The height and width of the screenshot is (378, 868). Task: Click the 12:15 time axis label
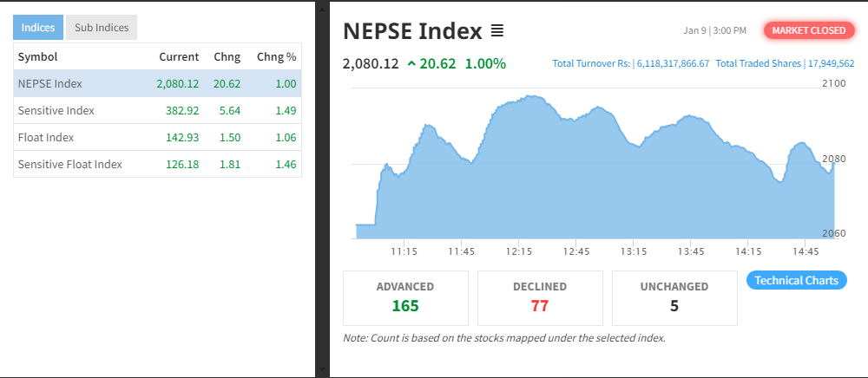tap(519, 251)
